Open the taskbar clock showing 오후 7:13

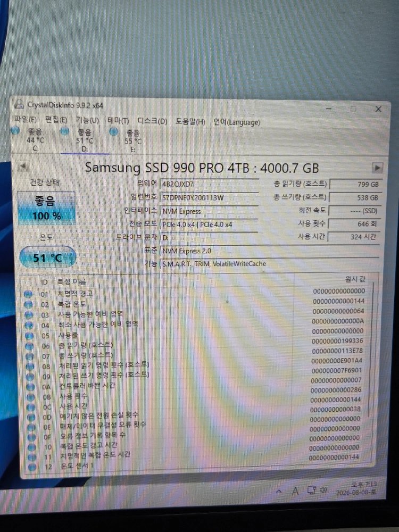tap(356, 488)
